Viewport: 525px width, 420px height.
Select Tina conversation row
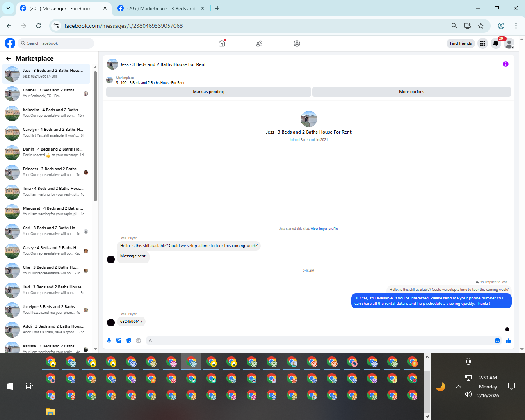46,192
